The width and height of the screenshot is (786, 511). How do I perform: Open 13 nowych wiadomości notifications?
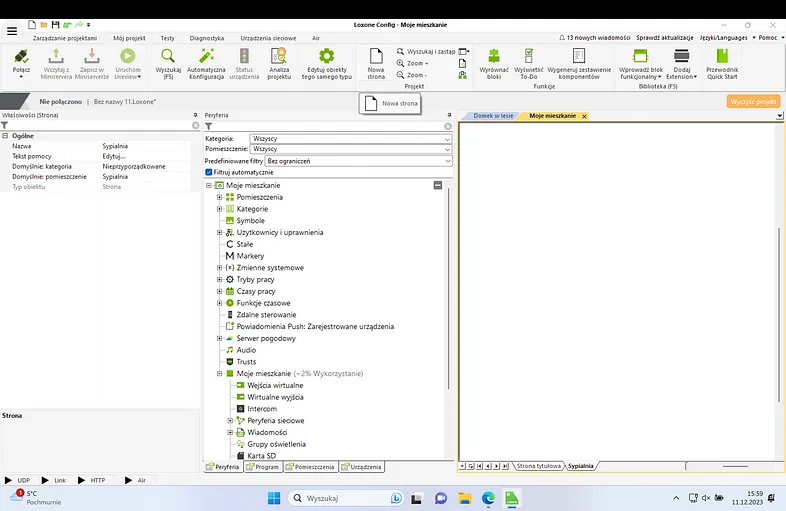point(595,38)
